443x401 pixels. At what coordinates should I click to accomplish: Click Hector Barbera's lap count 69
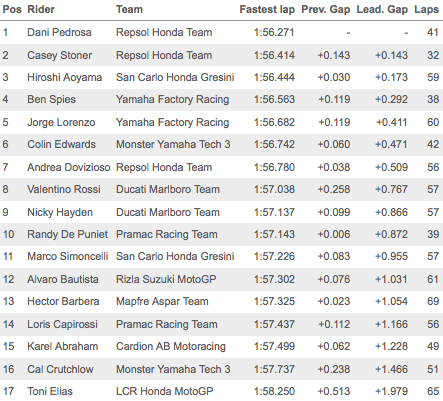(433, 301)
